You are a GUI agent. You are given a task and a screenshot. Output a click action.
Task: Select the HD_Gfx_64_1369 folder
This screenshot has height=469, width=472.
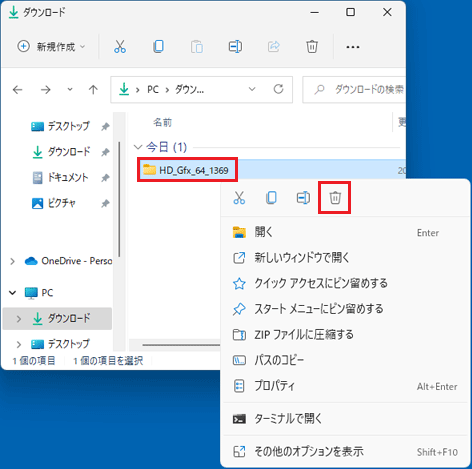pos(187,170)
